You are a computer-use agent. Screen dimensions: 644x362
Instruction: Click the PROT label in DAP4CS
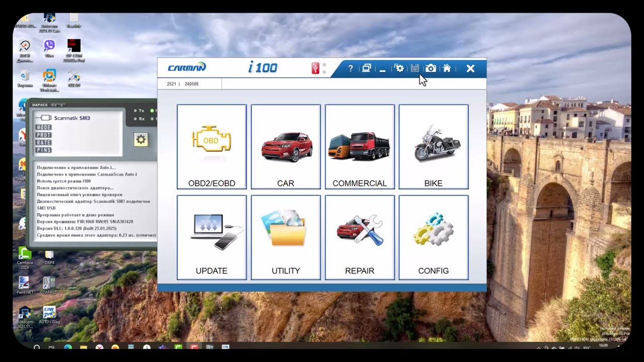tap(43, 135)
